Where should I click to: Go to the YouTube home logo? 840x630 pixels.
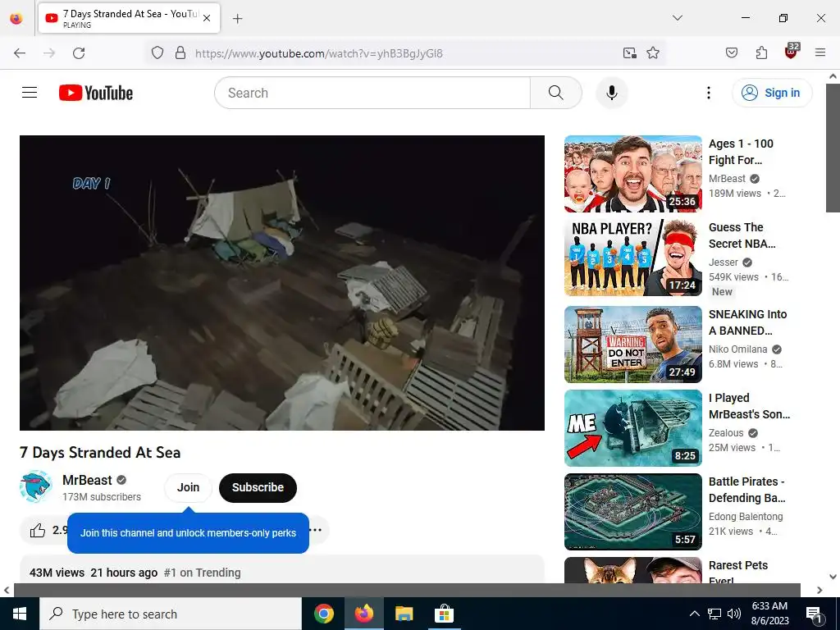96,93
